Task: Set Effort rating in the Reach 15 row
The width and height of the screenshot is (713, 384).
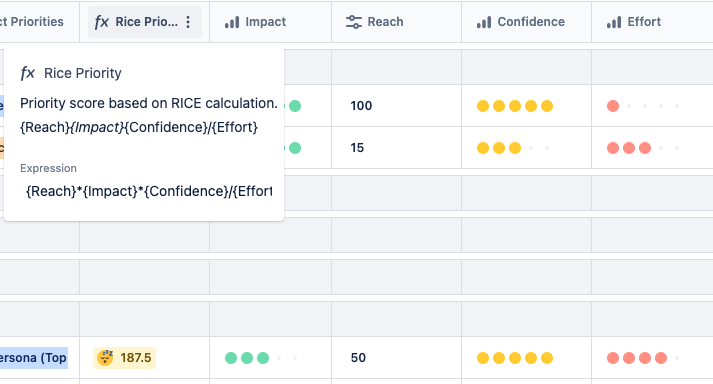Action: 645,148
